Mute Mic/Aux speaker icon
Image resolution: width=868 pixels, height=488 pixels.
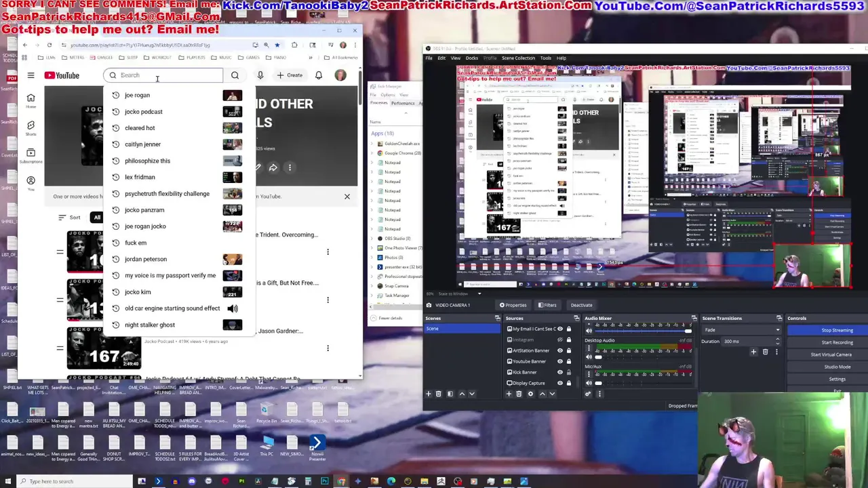pos(589,383)
